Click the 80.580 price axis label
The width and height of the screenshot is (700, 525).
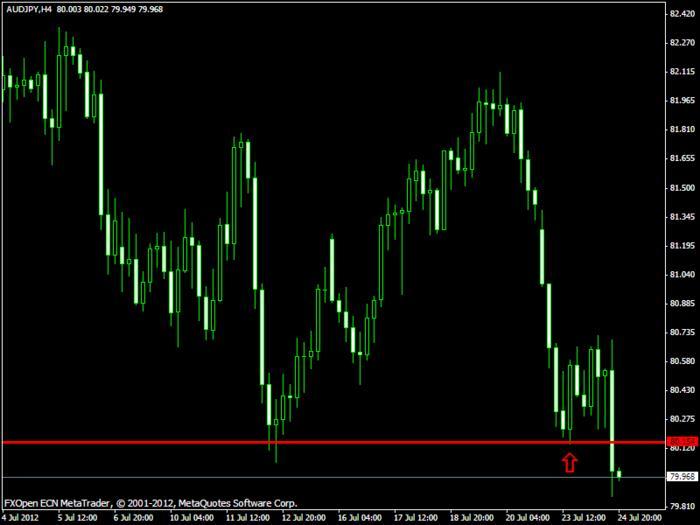(x=683, y=361)
